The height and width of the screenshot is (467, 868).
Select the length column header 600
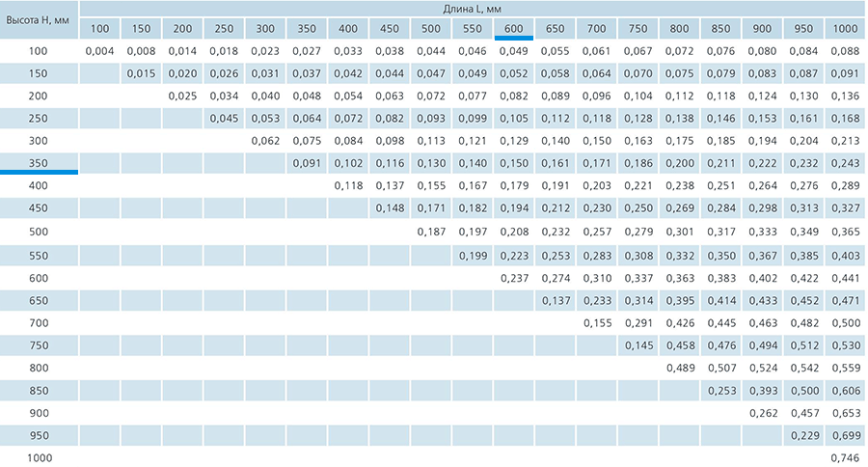click(x=514, y=29)
